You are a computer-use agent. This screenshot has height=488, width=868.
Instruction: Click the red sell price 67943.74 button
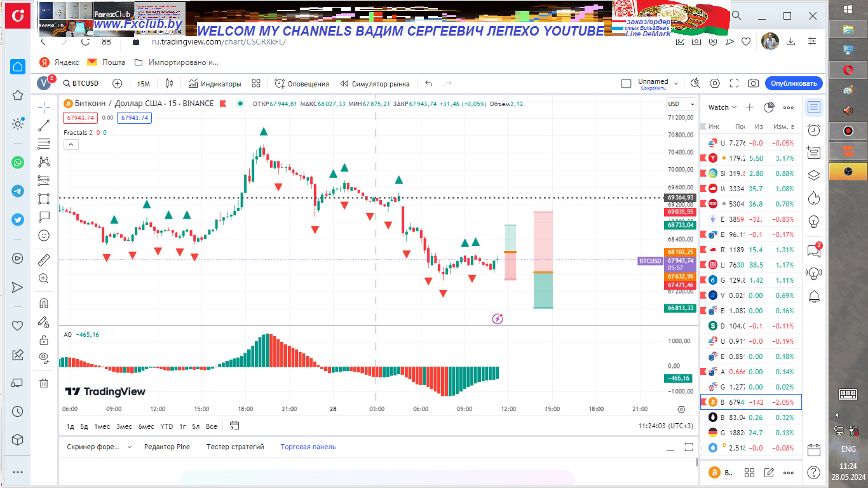point(80,118)
